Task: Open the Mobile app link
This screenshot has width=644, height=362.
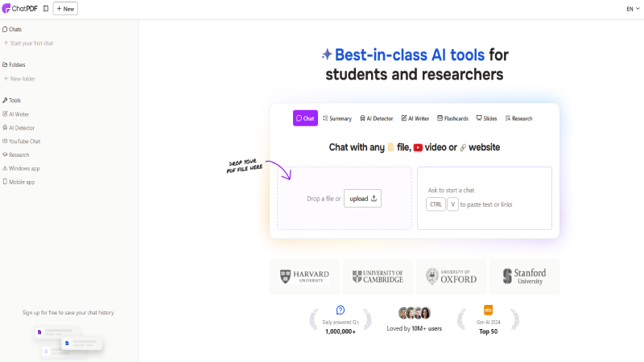Action: click(19, 182)
